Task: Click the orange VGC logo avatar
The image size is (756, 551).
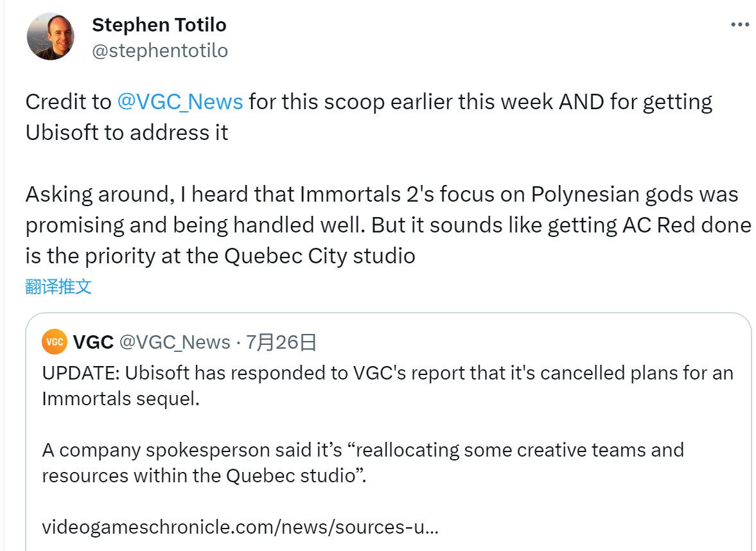Action: tap(55, 342)
